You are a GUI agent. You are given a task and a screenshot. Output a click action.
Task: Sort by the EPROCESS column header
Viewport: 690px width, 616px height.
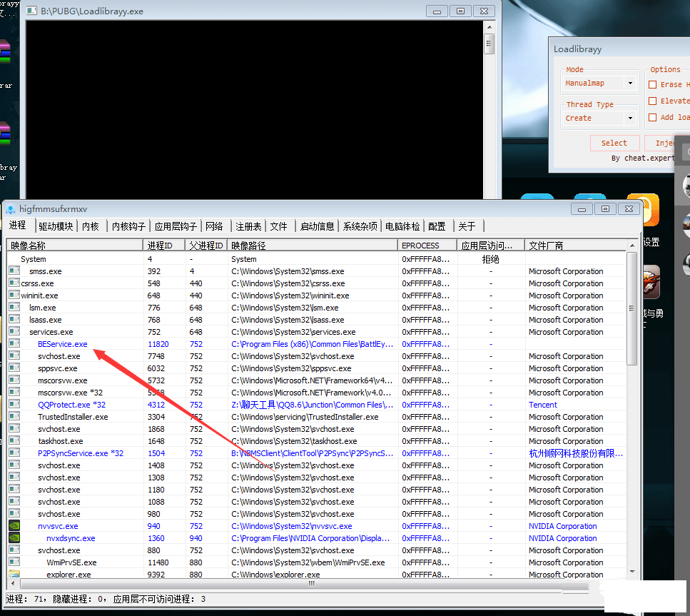tap(427, 246)
